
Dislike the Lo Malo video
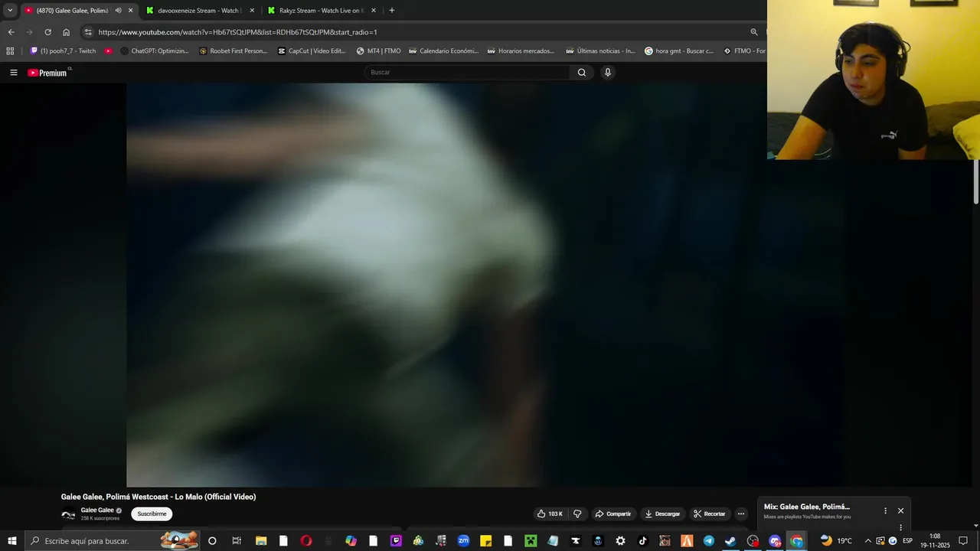578,514
